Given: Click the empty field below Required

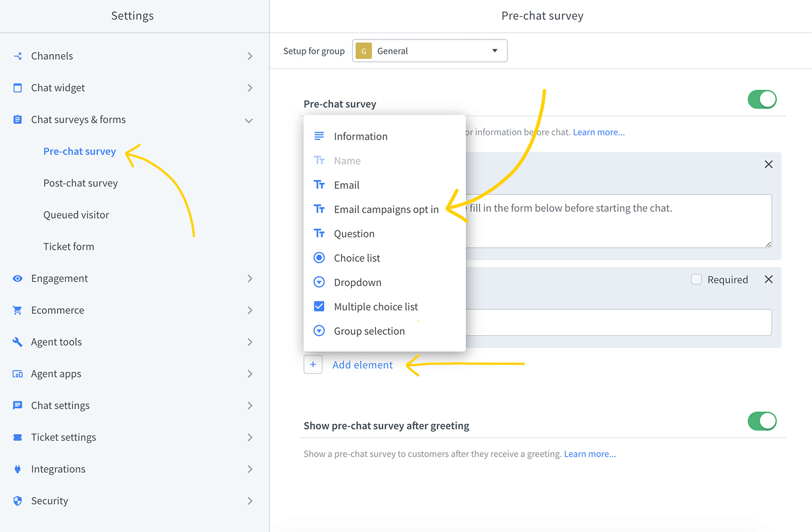Looking at the screenshot, I should tap(619, 322).
